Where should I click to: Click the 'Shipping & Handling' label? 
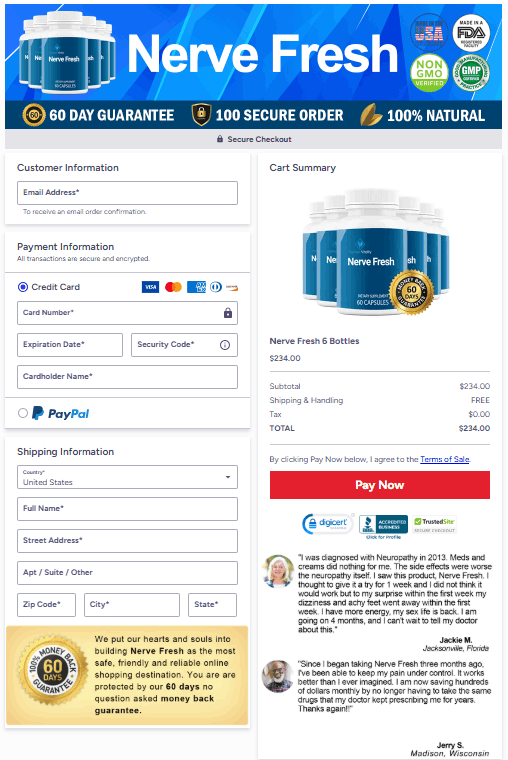tap(306, 400)
